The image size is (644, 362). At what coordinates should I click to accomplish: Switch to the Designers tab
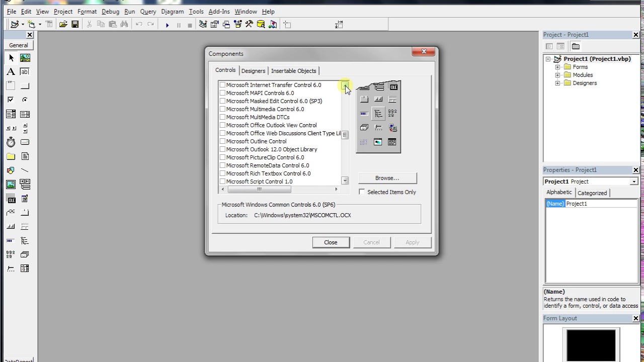coord(253,71)
